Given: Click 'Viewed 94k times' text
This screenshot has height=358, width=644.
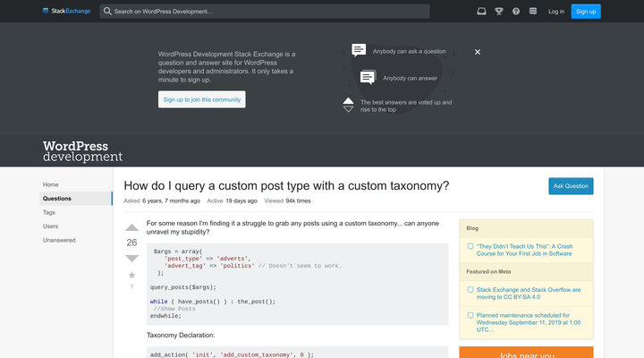Looking at the screenshot, I should 287,201.
